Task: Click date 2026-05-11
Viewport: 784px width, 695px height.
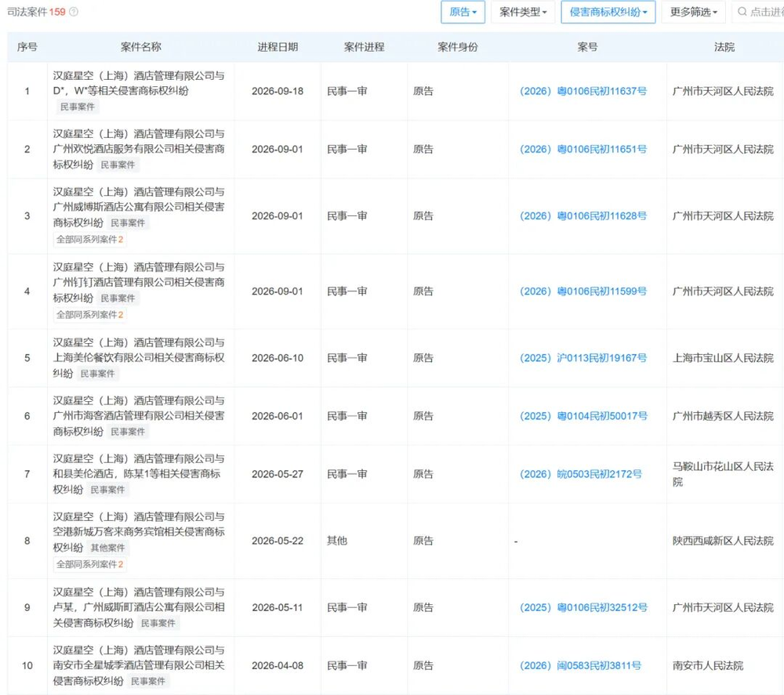Action: tap(278, 607)
